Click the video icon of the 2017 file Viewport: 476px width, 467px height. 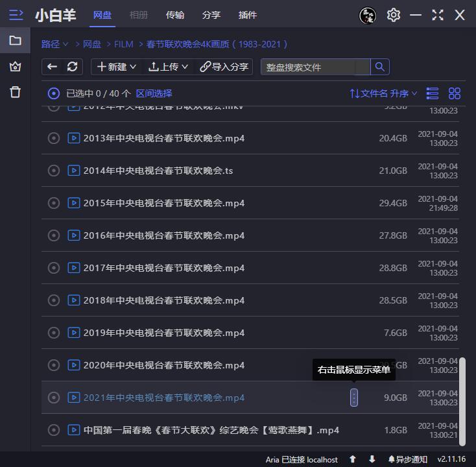(x=74, y=268)
